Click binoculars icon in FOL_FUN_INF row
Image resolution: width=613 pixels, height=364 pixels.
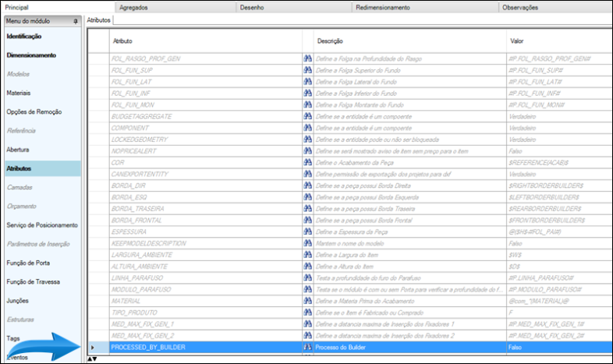point(308,93)
